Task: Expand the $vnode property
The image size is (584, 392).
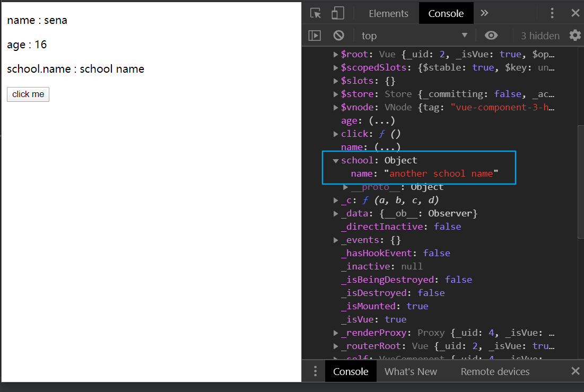Action: (336, 107)
